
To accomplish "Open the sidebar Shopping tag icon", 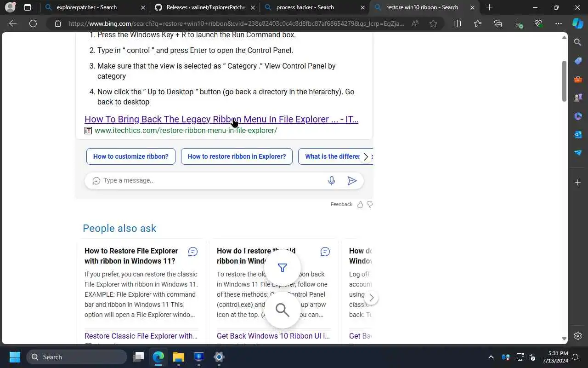I will point(578,61).
